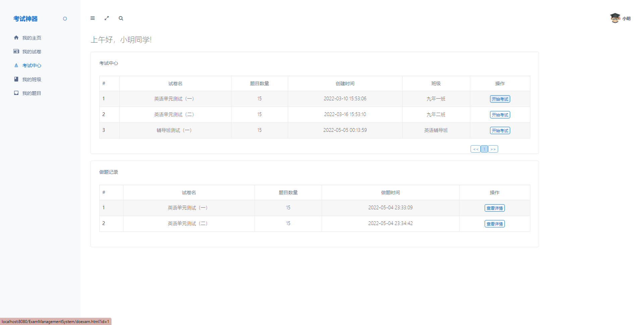This screenshot has height=325, width=644.
Task: Click creation time 2022-03-10 15:53:06
Action: click(345, 99)
